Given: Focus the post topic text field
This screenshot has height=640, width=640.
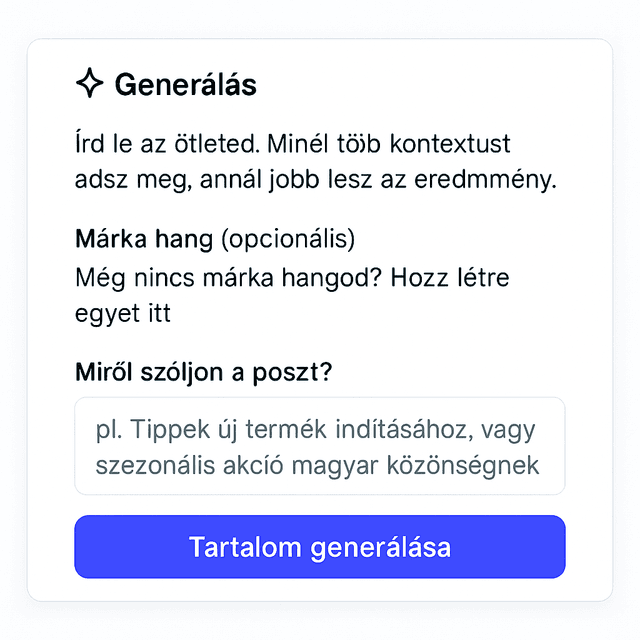Looking at the screenshot, I should [x=319, y=446].
